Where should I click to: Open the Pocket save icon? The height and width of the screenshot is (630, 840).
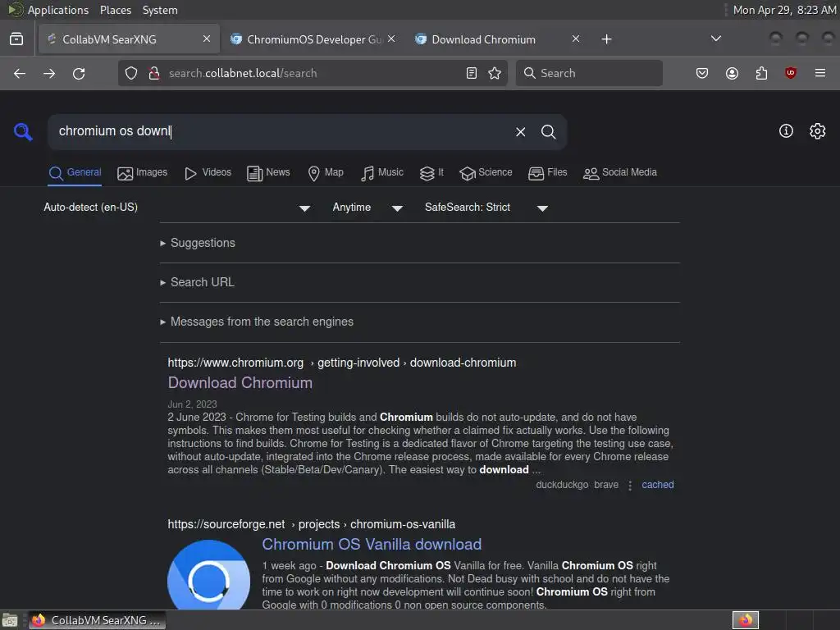(702, 73)
